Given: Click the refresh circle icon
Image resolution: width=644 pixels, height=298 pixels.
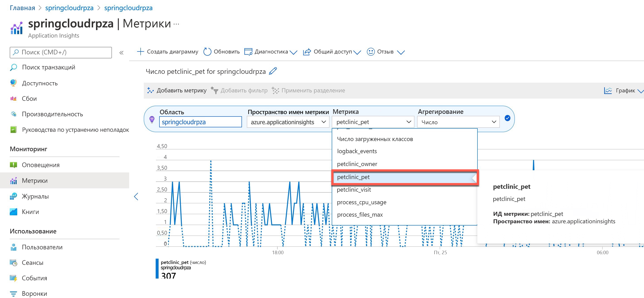Looking at the screenshot, I should 207,52.
